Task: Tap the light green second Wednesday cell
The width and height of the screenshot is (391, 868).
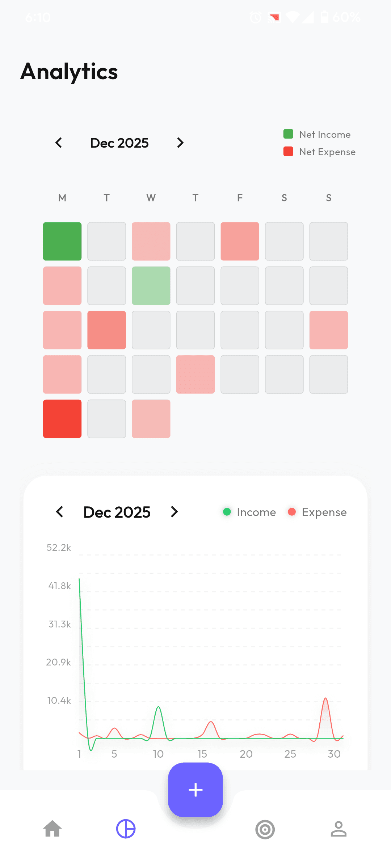Action: tap(151, 286)
